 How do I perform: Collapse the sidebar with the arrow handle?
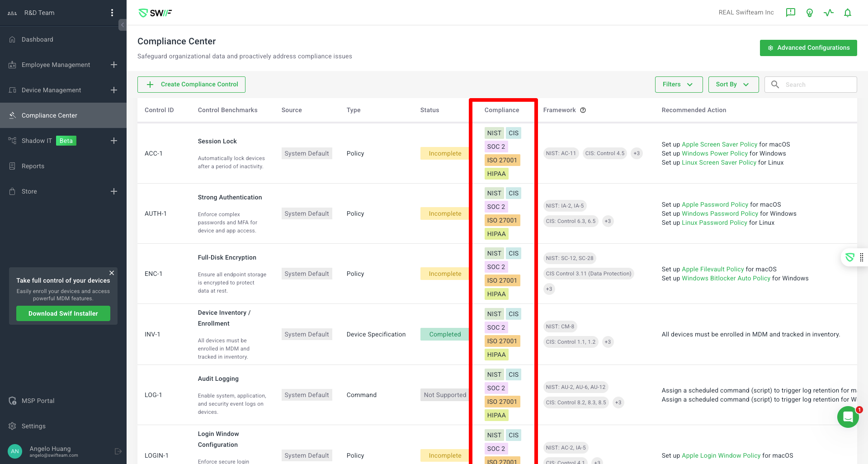point(123,25)
